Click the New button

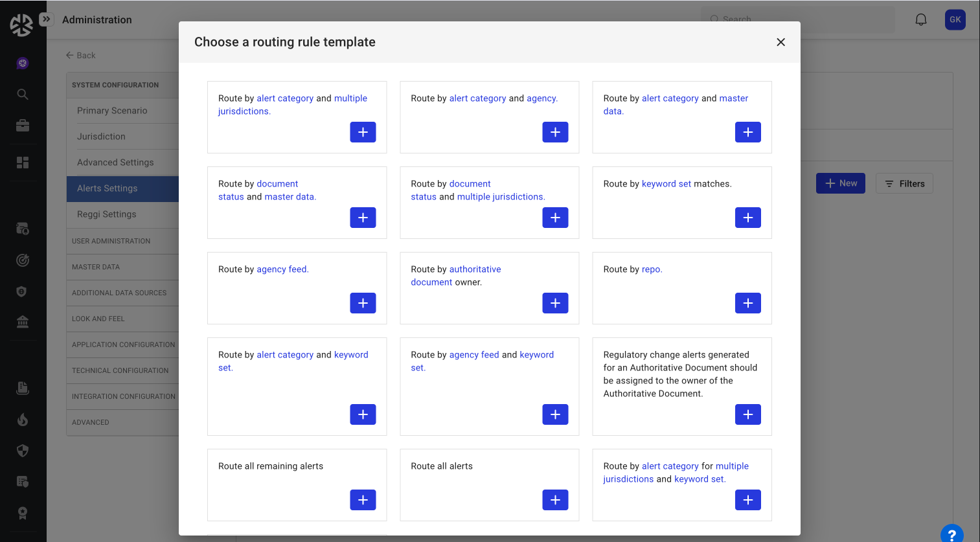(x=841, y=183)
